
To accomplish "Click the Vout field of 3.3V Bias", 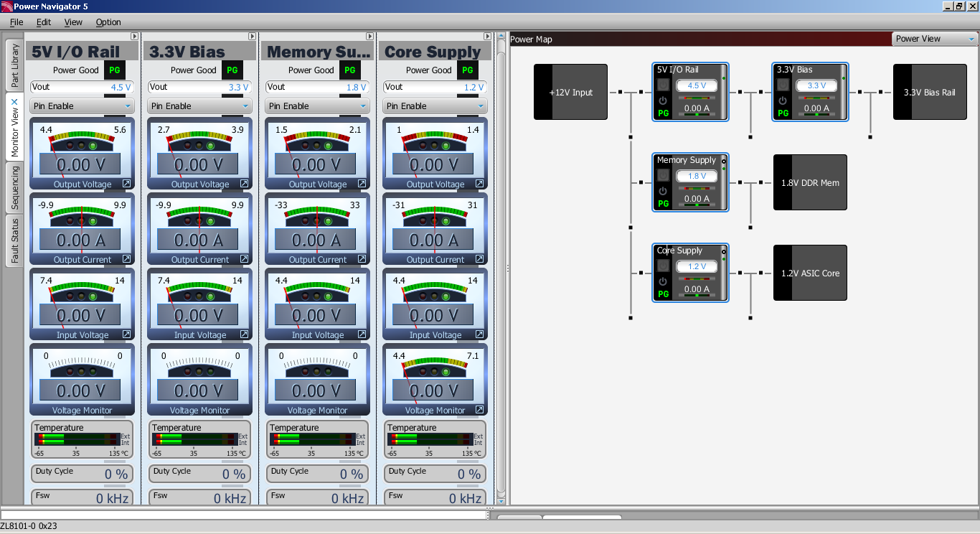I will (199, 87).
